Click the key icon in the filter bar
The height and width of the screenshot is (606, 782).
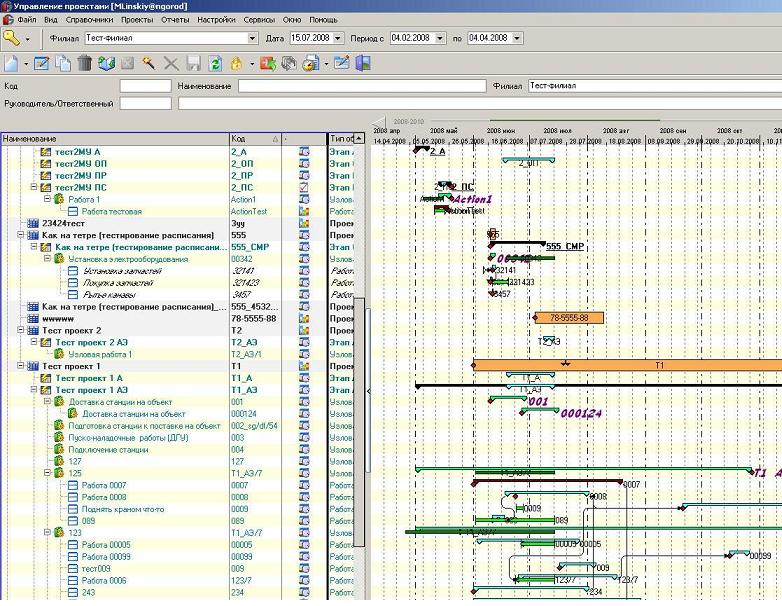click(x=11, y=37)
